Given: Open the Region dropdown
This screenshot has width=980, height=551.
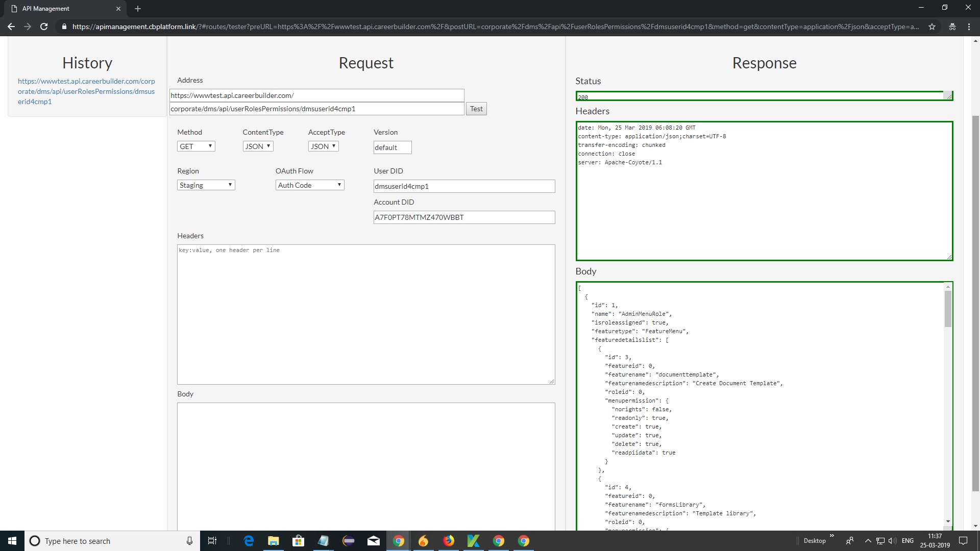Looking at the screenshot, I should tap(206, 185).
